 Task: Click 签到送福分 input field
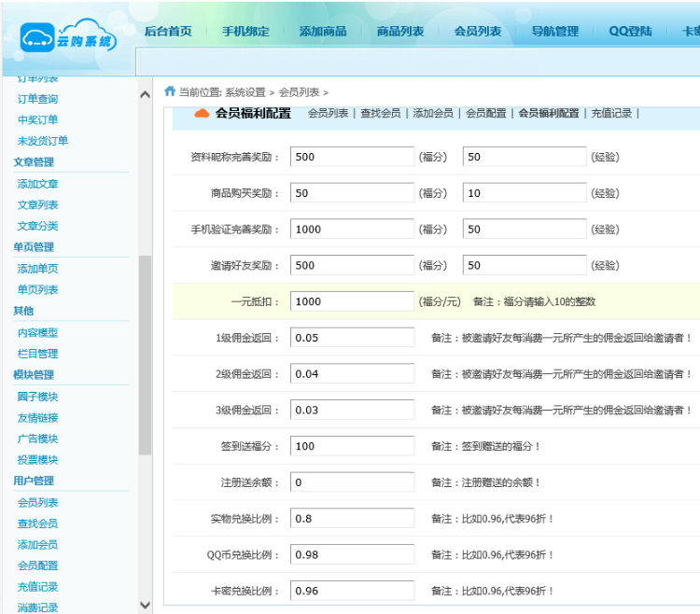tap(352, 446)
